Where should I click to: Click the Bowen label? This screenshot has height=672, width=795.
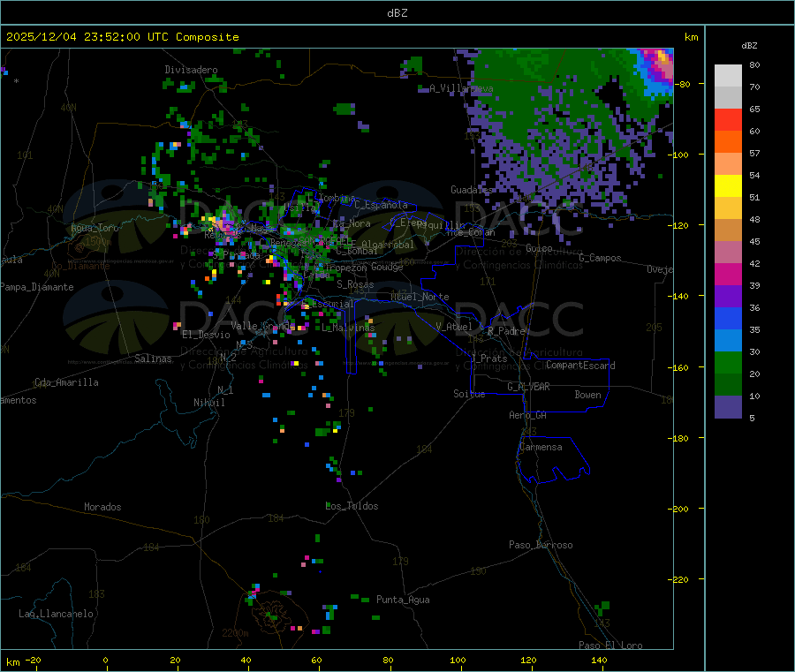click(x=587, y=395)
